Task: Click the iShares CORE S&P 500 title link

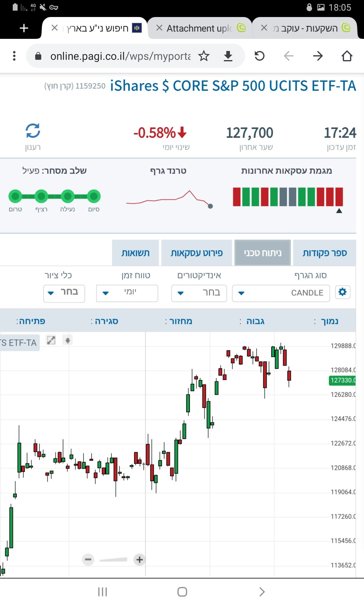Action: pyautogui.click(x=233, y=86)
